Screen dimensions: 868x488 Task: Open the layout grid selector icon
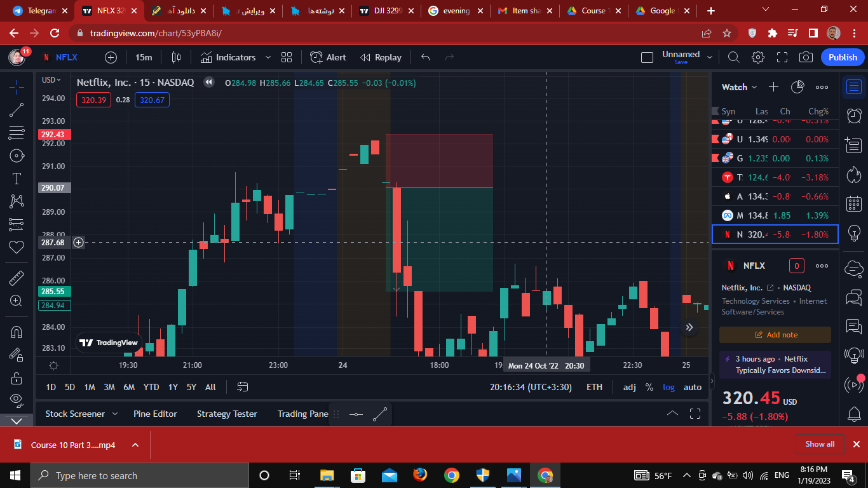point(287,57)
